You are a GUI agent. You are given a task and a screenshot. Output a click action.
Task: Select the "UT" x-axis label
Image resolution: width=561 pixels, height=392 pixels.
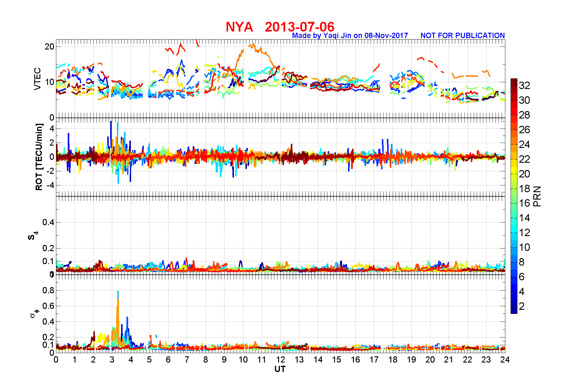click(280, 369)
